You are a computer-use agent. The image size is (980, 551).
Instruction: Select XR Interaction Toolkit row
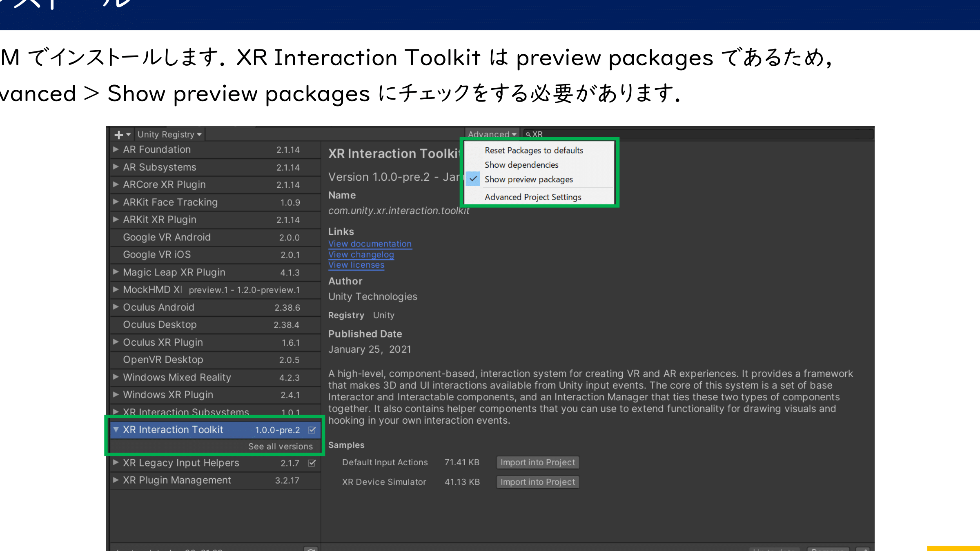tap(215, 430)
